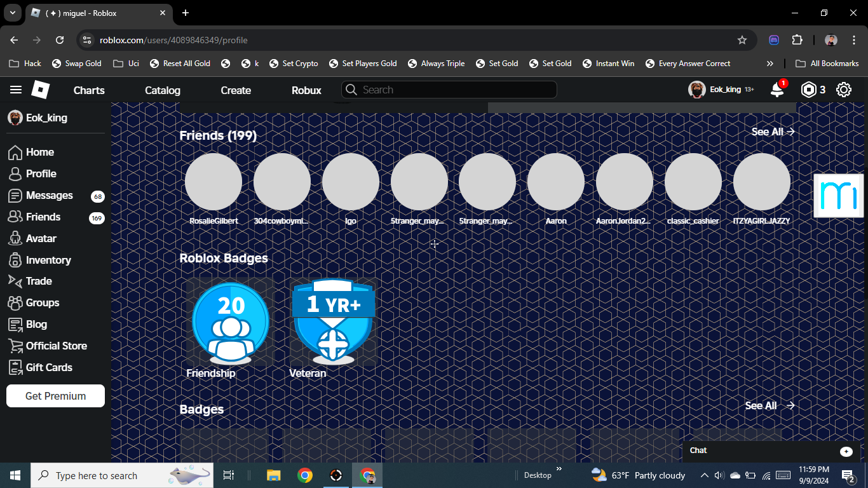Open the Set Crypto bookmark

click(x=294, y=64)
